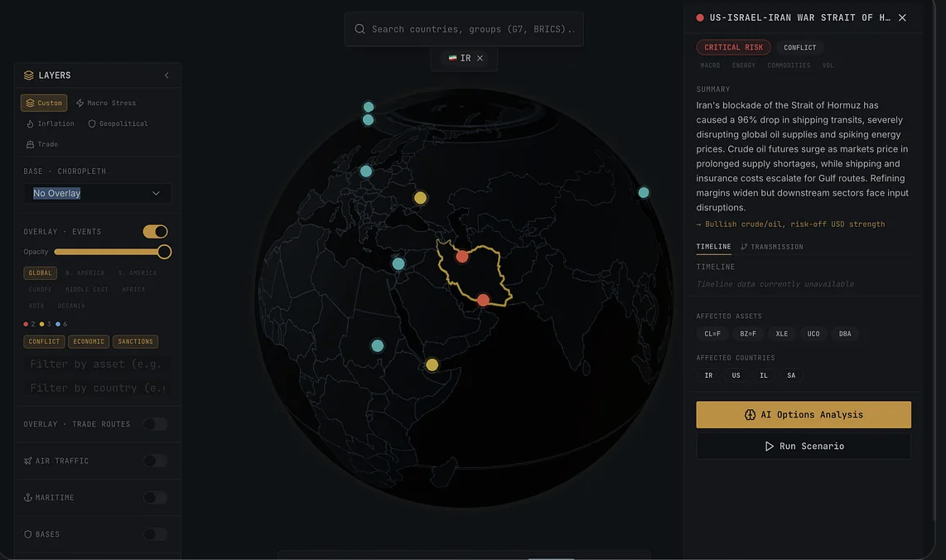Toggle the Overlay Events switch off
The width and height of the screenshot is (946, 560).
[155, 232]
